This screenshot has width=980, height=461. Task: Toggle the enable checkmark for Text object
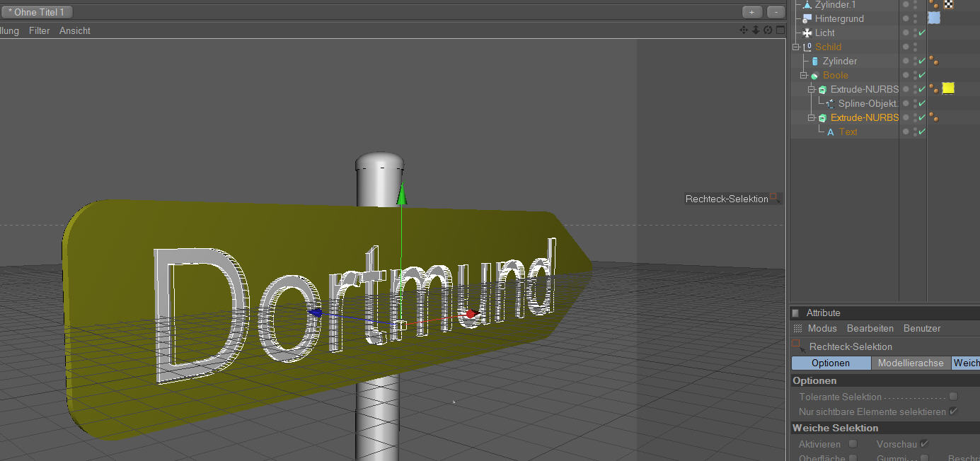pyautogui.click(x=921, y=132)
